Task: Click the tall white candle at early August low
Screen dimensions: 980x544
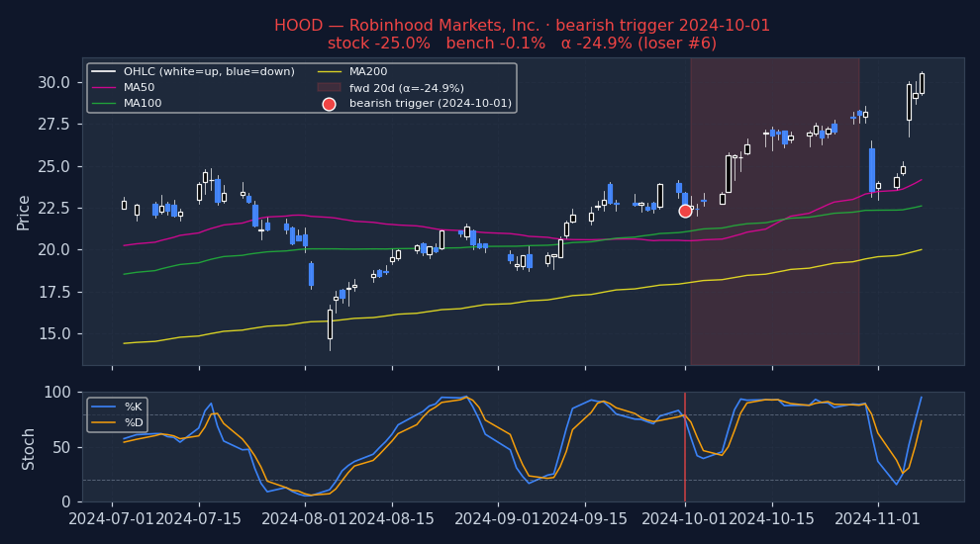Action: (330, 324)
